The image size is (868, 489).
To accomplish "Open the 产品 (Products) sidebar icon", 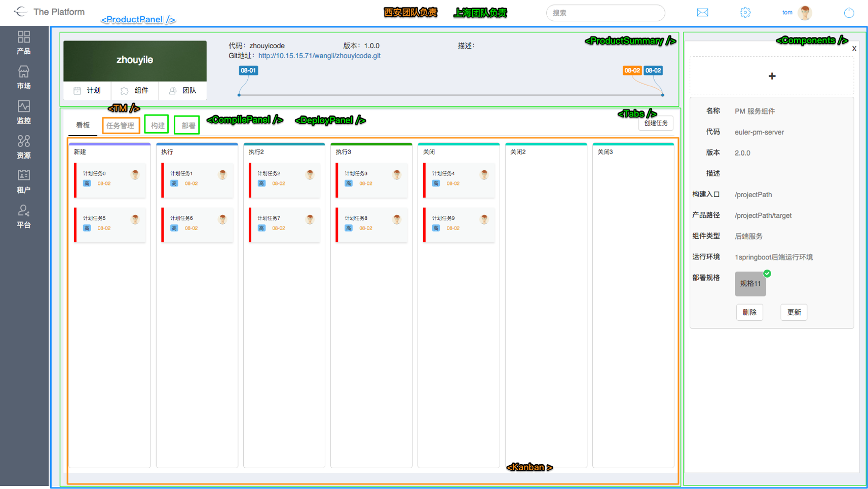I will click(x=24, y=43).
